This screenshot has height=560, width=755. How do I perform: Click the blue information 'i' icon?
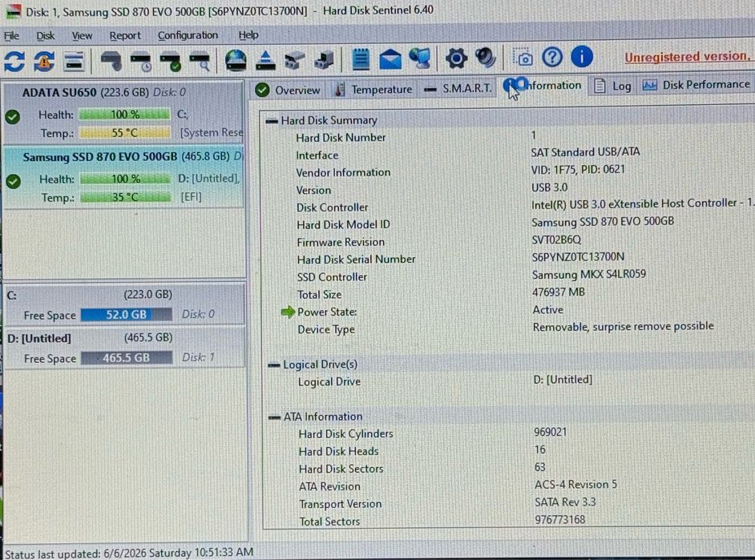pos(582,57)
